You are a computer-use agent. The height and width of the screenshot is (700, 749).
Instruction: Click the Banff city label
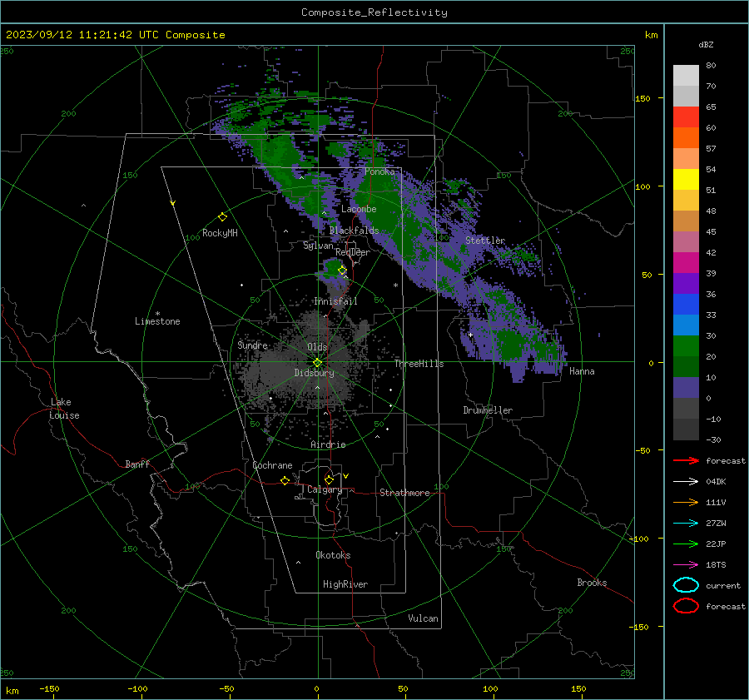pos(137,464)
